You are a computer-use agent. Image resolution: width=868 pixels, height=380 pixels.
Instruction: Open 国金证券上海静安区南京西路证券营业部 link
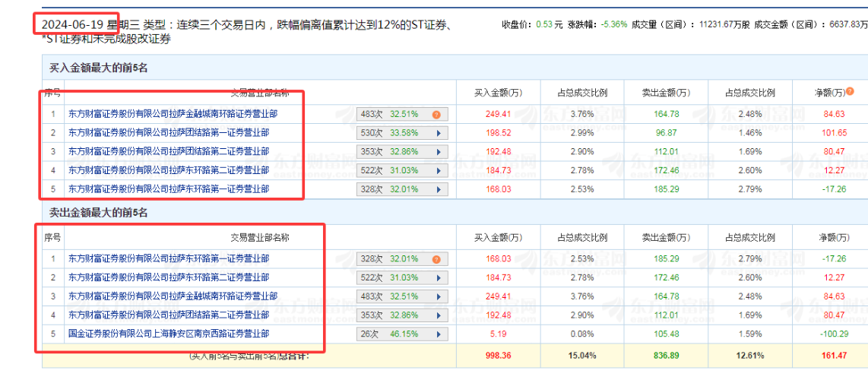click(x=169, y=334)
